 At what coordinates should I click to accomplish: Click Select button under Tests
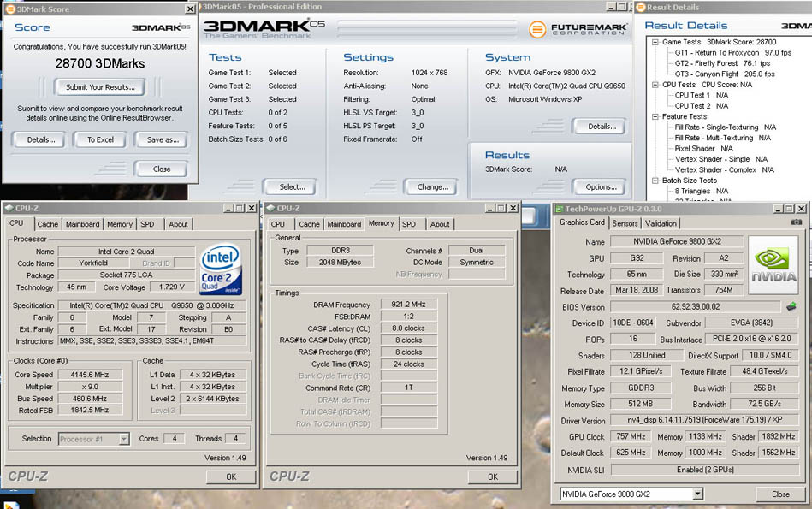pos(292,187)
